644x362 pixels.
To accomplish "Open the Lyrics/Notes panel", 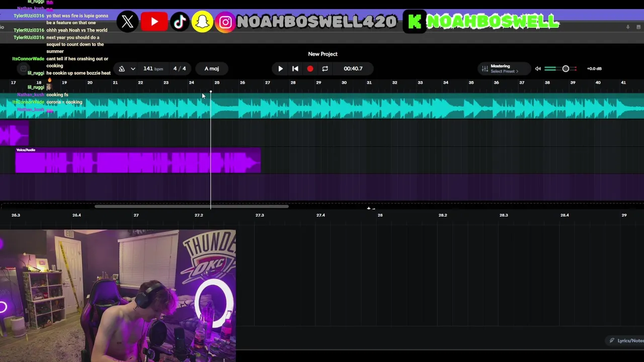I will click(x=626, y=341).
